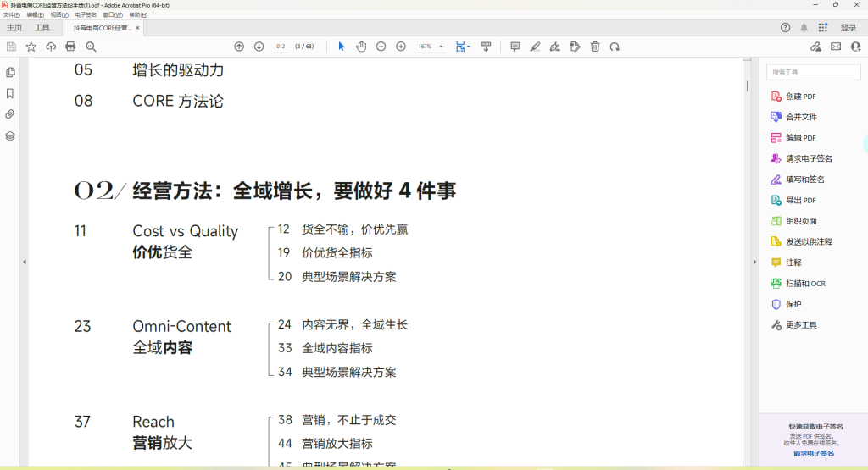The height and width of the screenshot is (470, 868).
Task: Open the apps grid icon
Action: 823,28
